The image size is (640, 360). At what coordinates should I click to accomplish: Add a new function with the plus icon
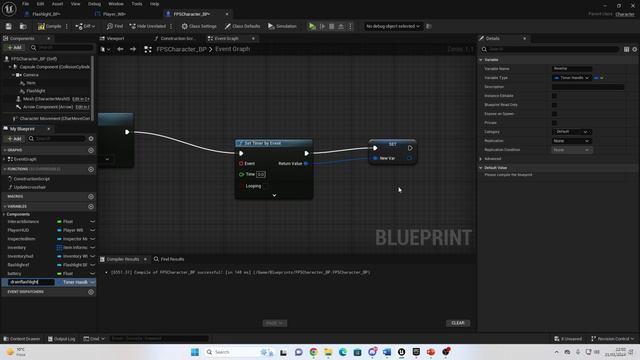point(91,169)
